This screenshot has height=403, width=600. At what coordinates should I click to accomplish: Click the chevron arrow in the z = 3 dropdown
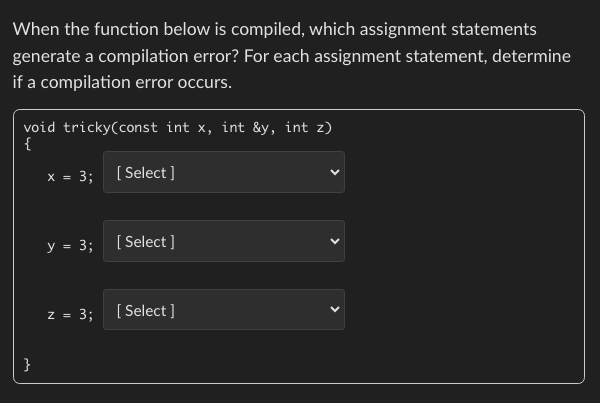[x=335, y=309]
